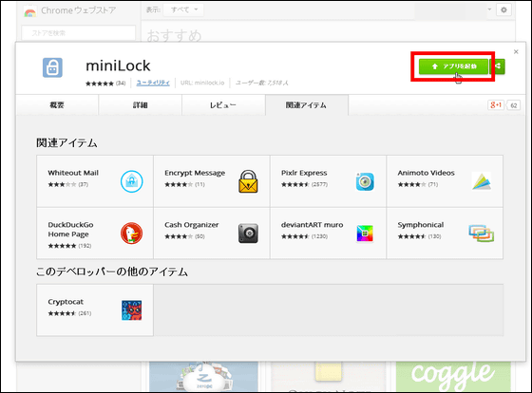Open the Encrypt Message padlock envelope icon
532x393 pixels.
click(248, 181)
